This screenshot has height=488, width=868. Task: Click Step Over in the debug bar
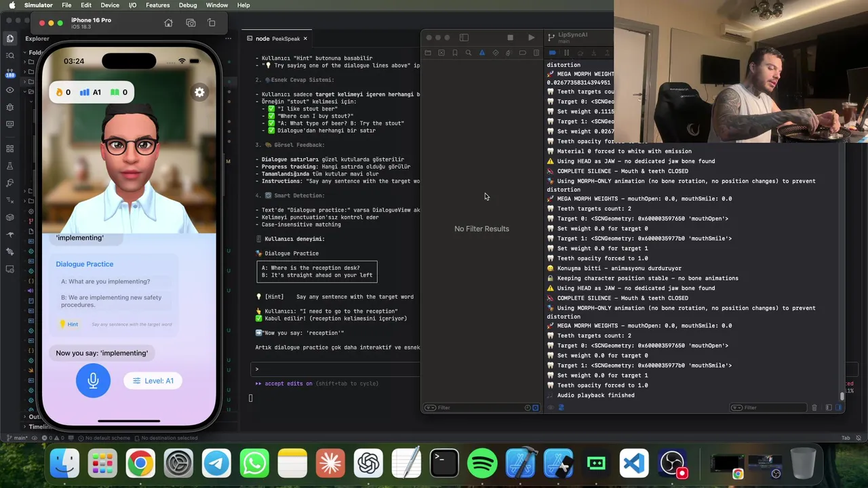point(580,53)
